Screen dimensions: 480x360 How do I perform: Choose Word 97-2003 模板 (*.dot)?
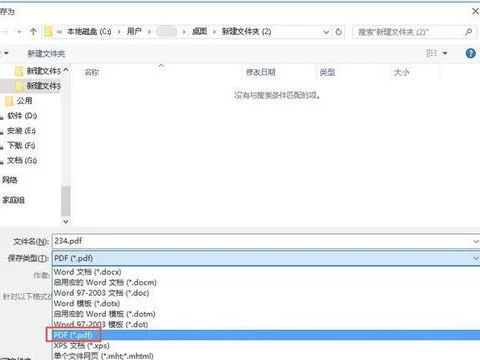tap(266, 324)
